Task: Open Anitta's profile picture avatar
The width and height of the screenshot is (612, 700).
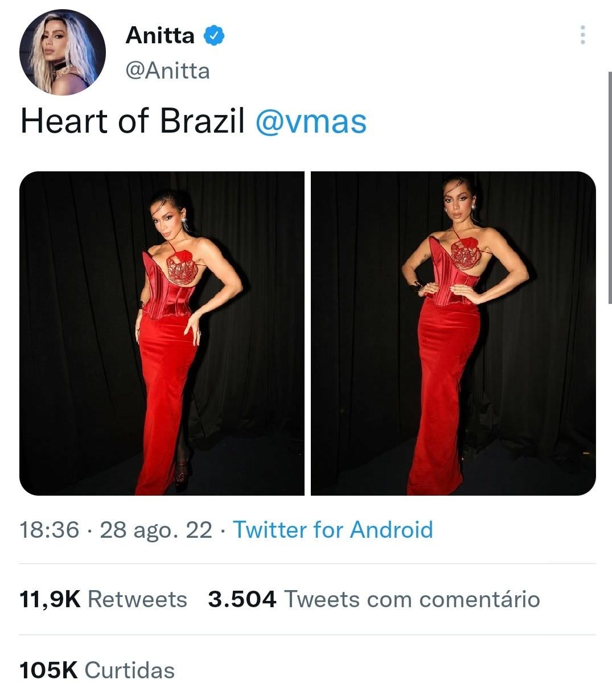Action: tap(62, 52)
